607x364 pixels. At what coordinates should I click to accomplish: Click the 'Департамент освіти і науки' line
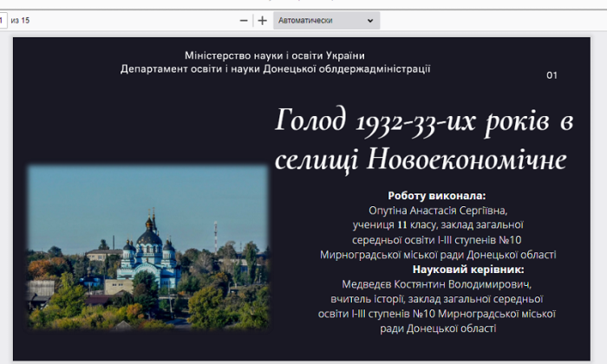pyautogui.click(x=275, y=68)
